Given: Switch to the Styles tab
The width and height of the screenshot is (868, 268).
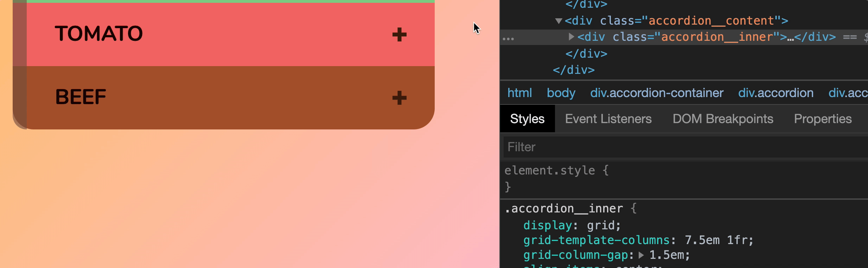Looking at the screenshot, I should click(527, 119).
